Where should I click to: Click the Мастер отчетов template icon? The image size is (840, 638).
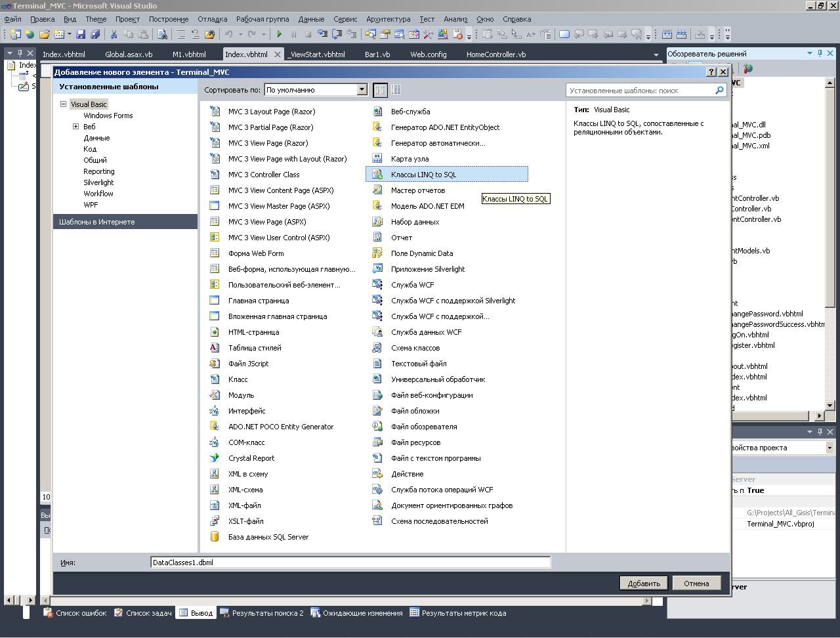tap(377, 190)
